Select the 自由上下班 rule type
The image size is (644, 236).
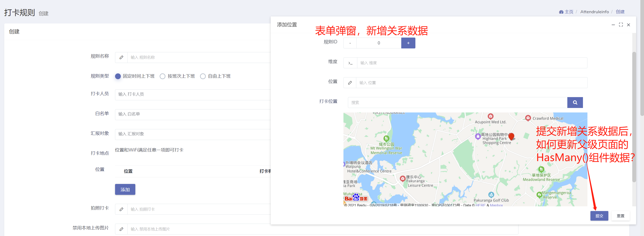pyautogui.click(x=203, y=76)
